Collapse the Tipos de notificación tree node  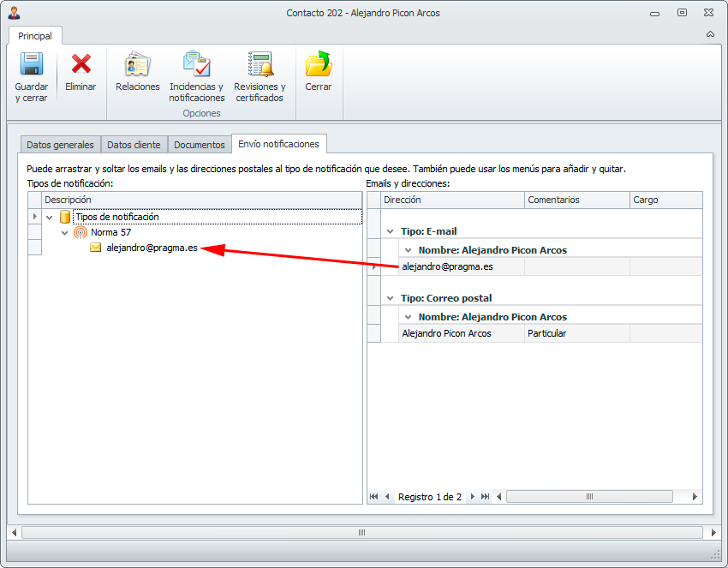click(50, 217)
